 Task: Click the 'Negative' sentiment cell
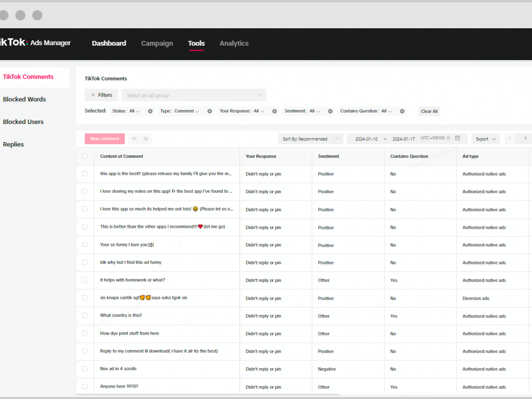point(327,369)
